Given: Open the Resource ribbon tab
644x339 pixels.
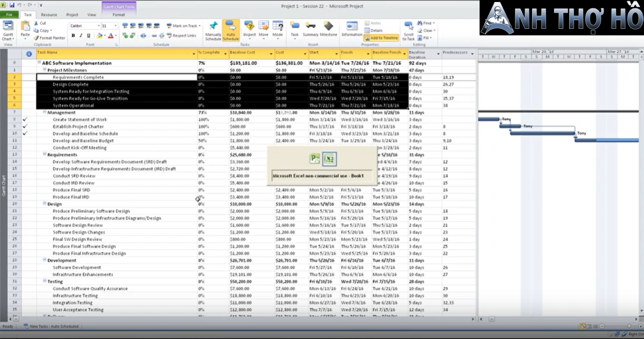Looking at the screenshot, I should click(49, 15).
